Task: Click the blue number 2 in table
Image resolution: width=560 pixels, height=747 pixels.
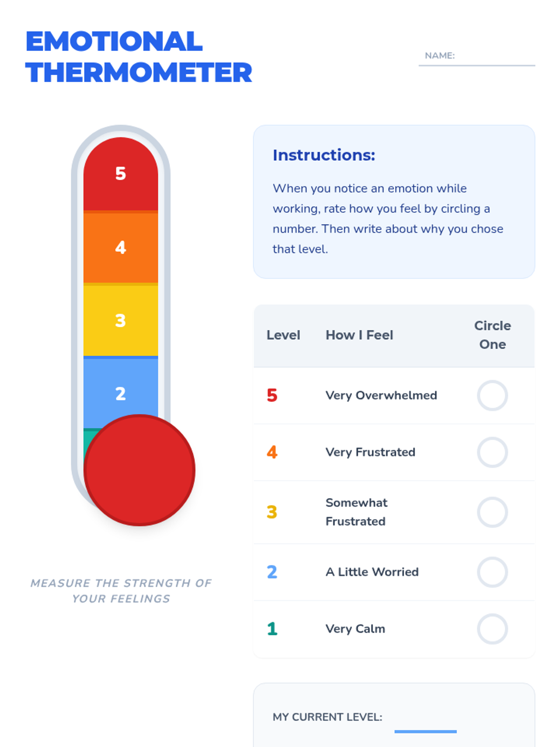Action: (272, 572)
